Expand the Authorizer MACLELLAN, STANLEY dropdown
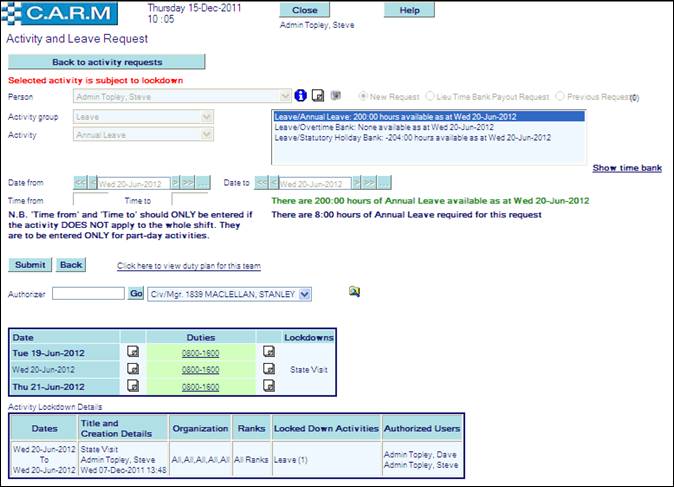 click(x=305, y=294)
